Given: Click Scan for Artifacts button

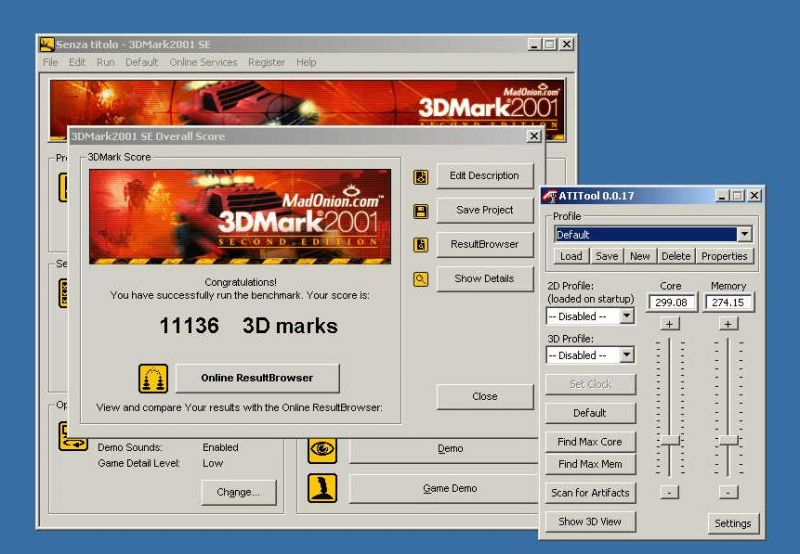Looking at the screenshot, I should pos(590,493).
